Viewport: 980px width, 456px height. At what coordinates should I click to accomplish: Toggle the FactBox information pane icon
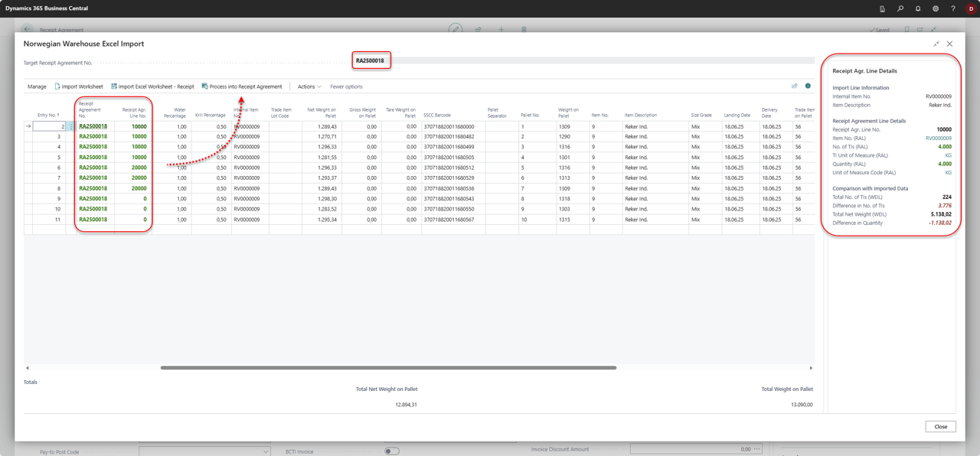tap(808, 86)
